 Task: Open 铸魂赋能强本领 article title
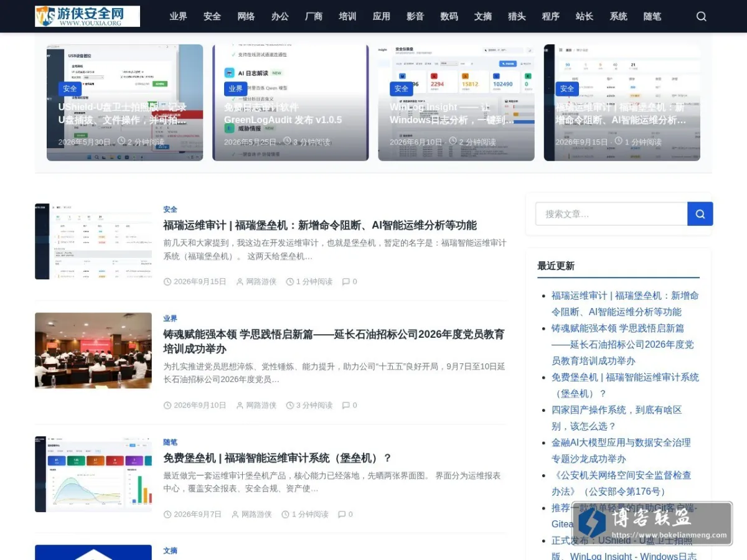point(334,342)
